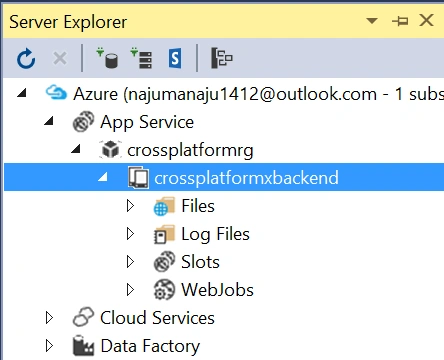Expand the Cloud Services node

coord(49,318)
